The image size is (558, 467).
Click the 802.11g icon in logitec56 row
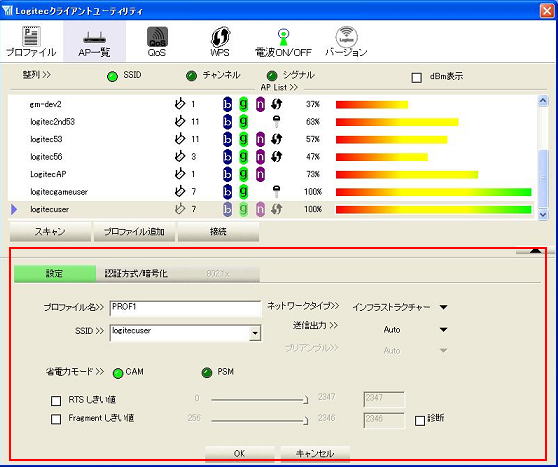(x=243, y=156)
